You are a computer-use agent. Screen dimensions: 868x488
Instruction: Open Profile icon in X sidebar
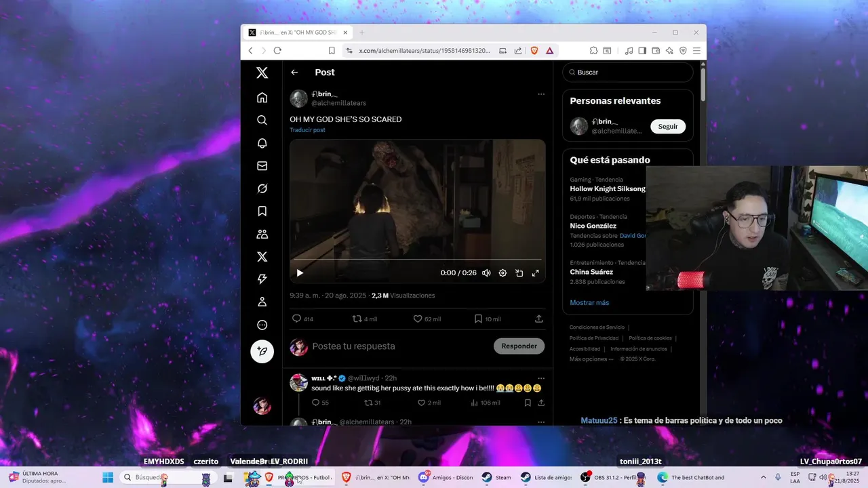point(262,302)
